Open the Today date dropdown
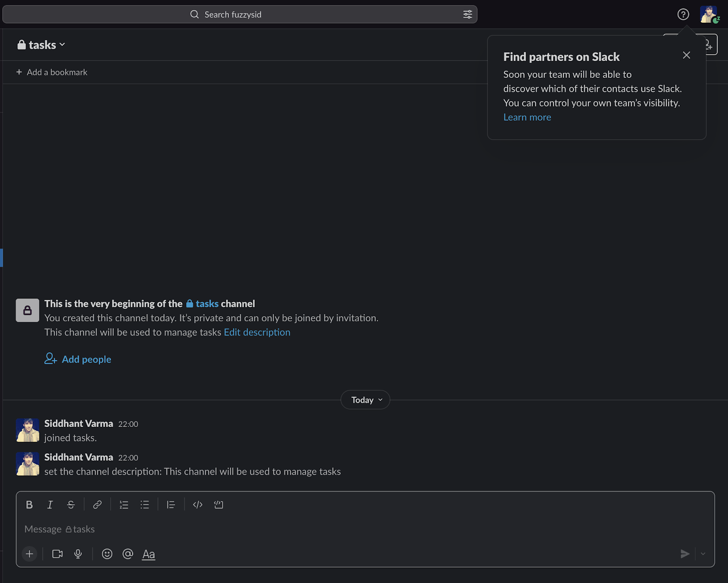 (x=365, y=400)
